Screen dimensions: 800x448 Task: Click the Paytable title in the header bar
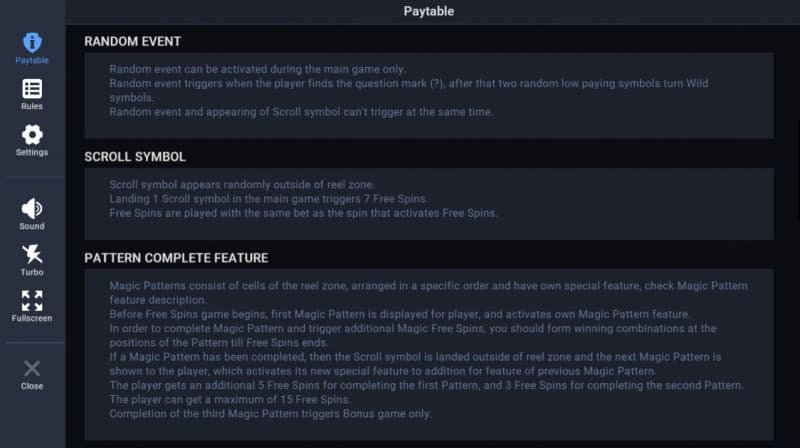[x=428, y=12]
